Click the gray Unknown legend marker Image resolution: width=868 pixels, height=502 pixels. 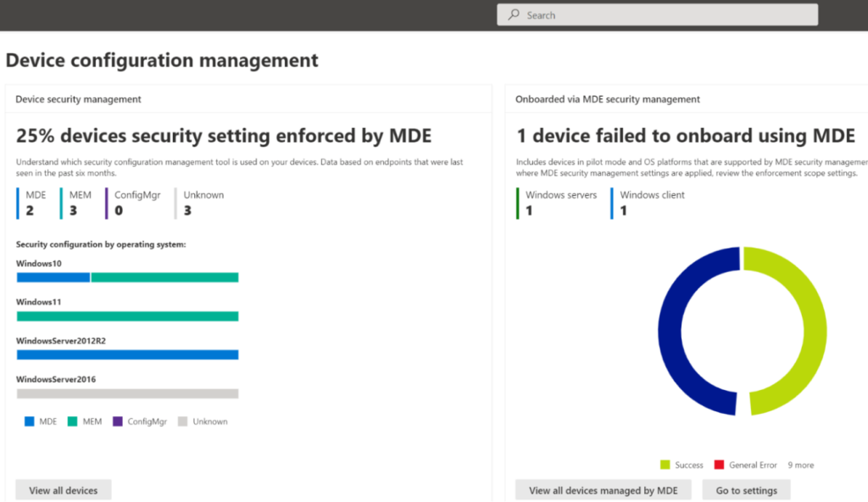click(x=183, y=421)
